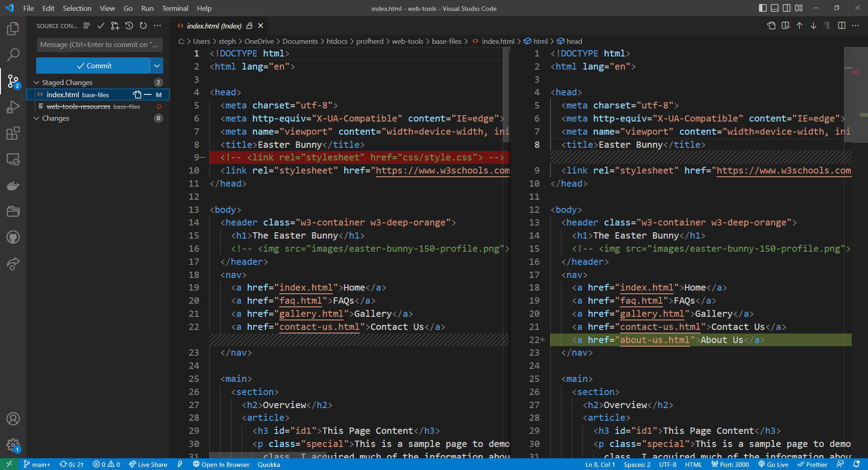
Task: Open the Search view in activity bar
Action: click(13, 55)
